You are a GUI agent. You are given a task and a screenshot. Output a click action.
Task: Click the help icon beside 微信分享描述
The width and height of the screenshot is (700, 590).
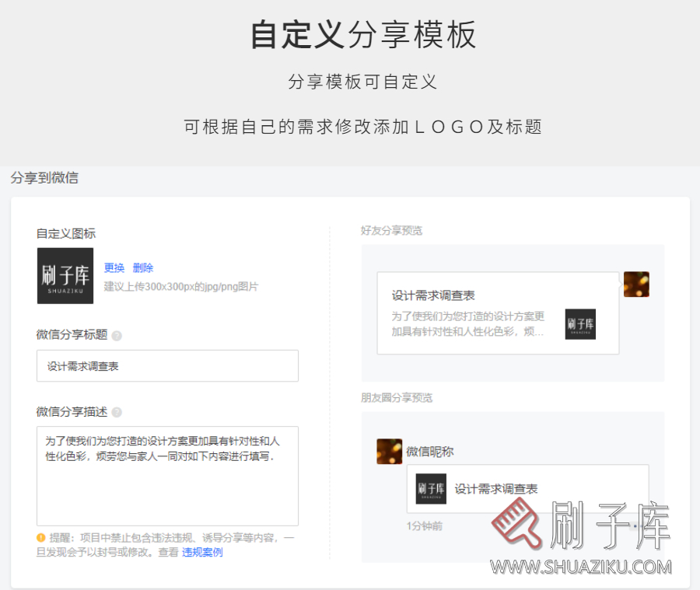point(115,411)
